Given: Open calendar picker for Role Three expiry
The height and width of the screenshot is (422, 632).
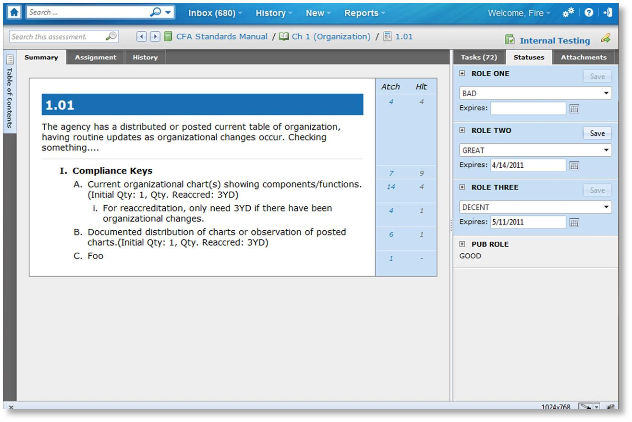Looking at the screenshot, I should [x=574, y=222].
